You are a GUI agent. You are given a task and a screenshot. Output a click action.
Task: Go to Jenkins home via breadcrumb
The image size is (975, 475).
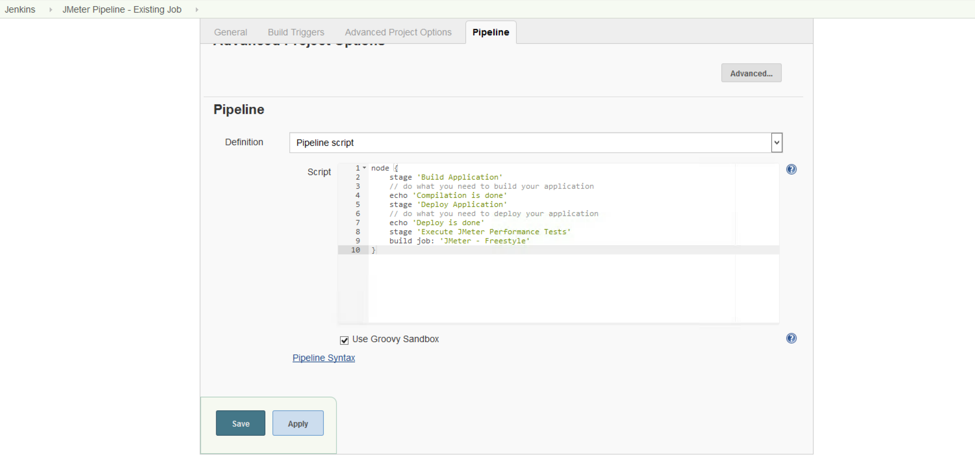[x=20, y=10]
